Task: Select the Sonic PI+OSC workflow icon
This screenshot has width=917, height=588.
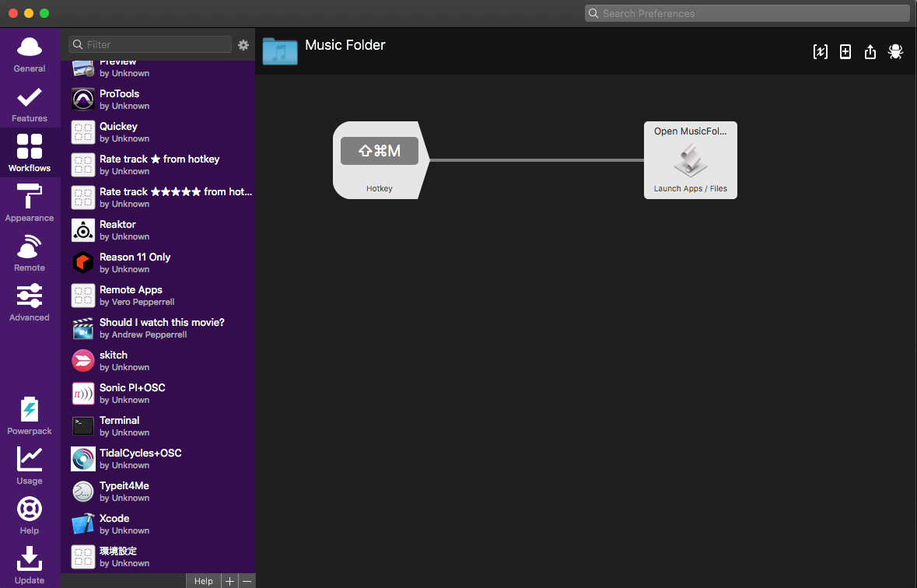Action: [x=83, y=394]
